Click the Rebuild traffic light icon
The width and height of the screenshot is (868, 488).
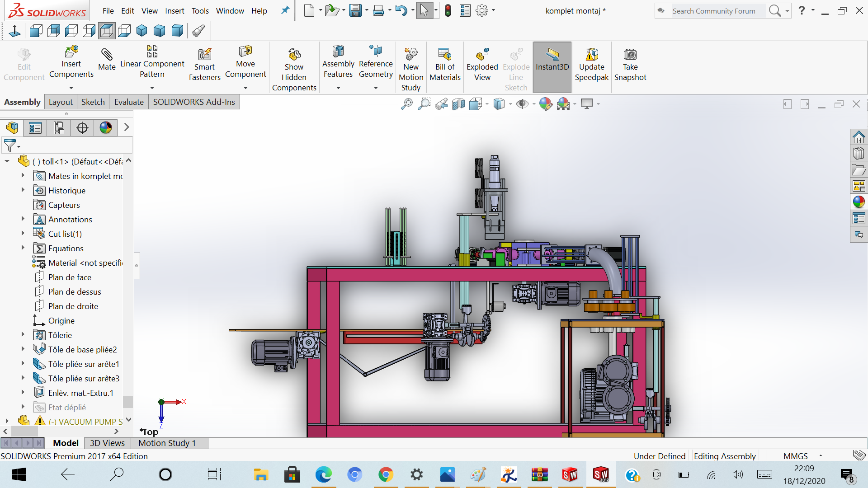coord(448,10)
